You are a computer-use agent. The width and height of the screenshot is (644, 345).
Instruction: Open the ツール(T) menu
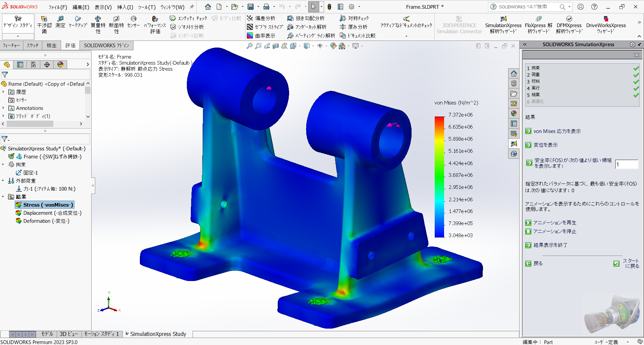click(x=147, y=7)
